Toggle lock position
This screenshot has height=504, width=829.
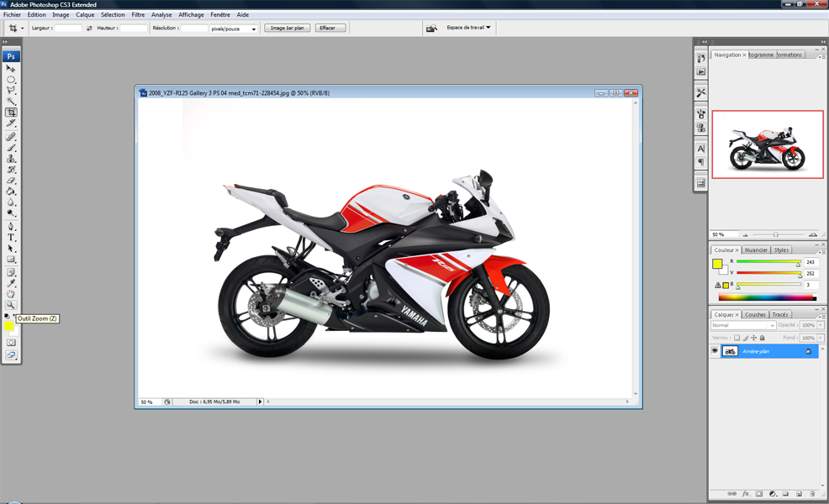pos(754,338)
